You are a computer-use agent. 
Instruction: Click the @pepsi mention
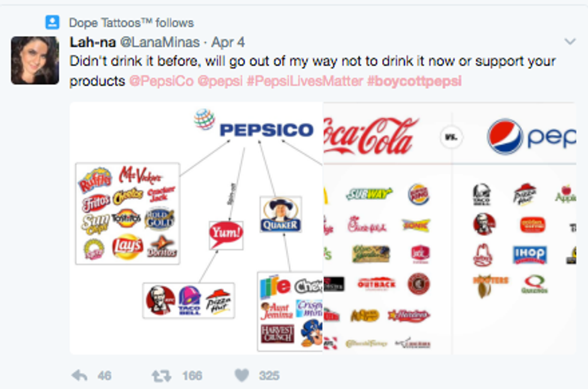[x=220, y=80]
